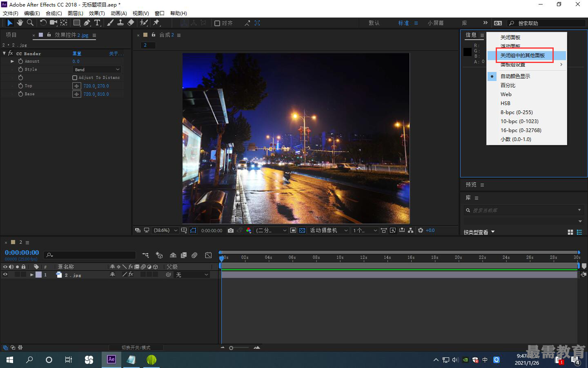
Task: Open 面板组设置 submenu
Action: point(527,65)
